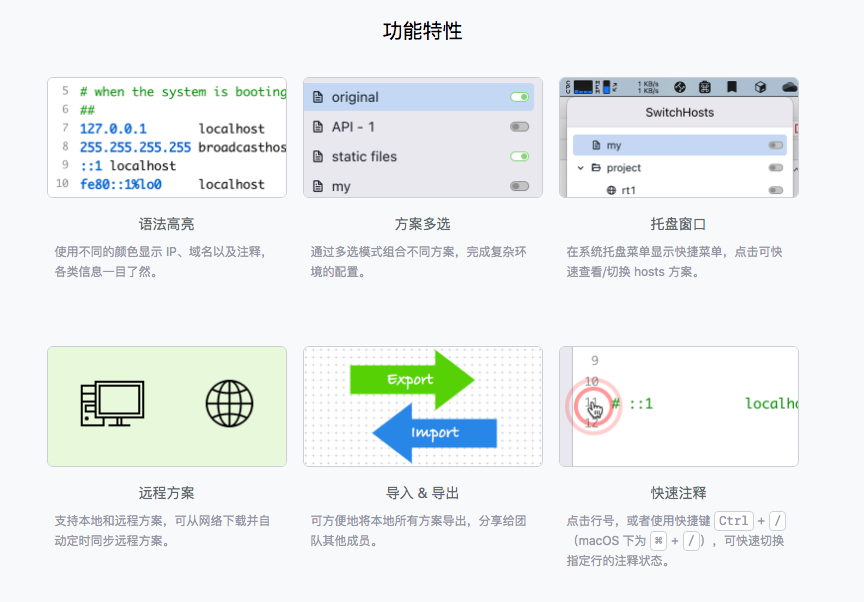Turn off the original scheme toggle

point(519,97)
